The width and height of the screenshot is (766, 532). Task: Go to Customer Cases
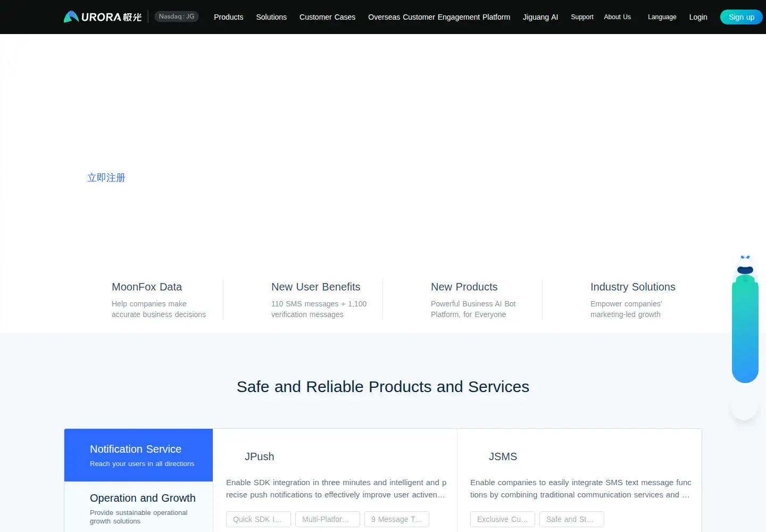click(327, 17)
